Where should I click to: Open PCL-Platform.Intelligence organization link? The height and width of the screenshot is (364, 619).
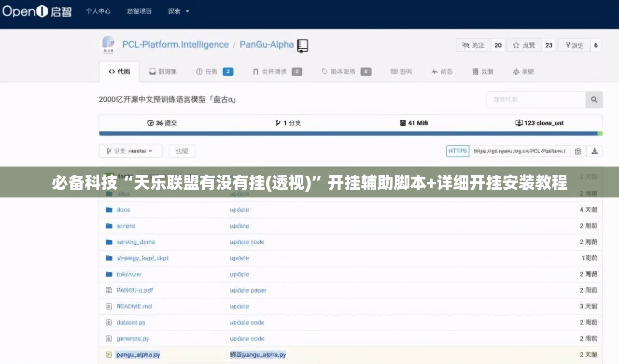coord(175,45)
